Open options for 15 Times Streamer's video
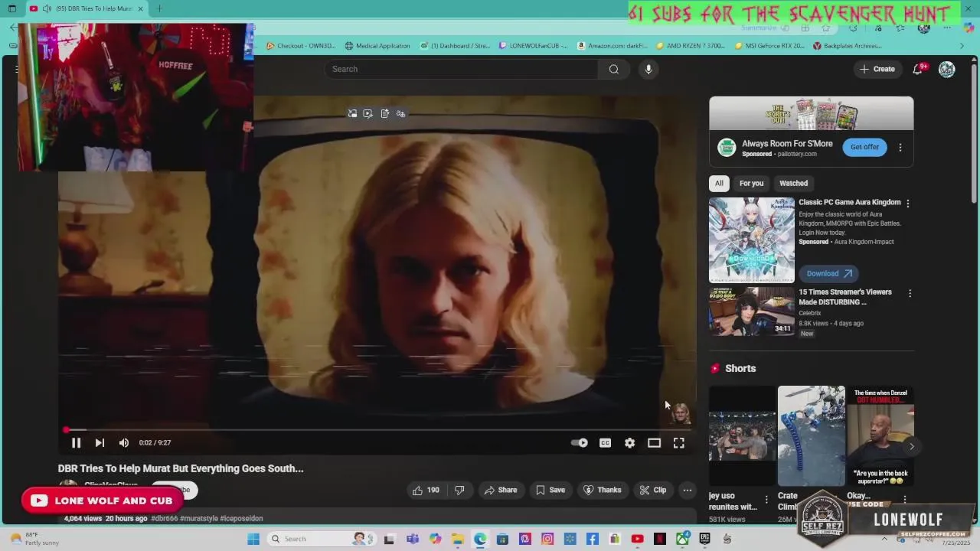The image size is (980, 551). pyautogui.click(x=910, y=293)
